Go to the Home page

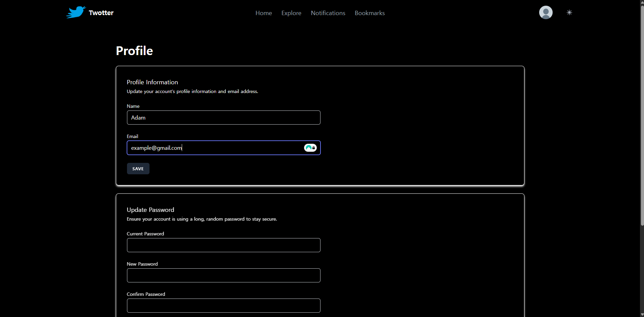click(x=263, y=13)
